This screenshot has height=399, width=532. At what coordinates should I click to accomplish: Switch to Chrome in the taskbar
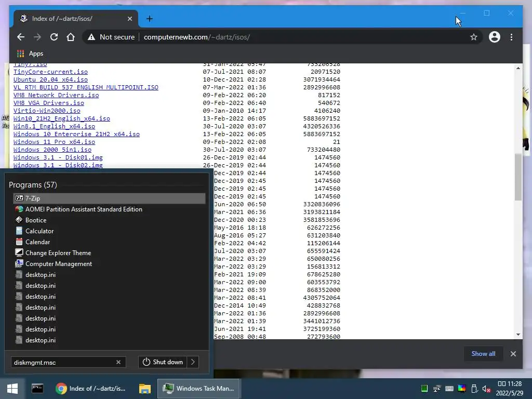pos(91,389)
